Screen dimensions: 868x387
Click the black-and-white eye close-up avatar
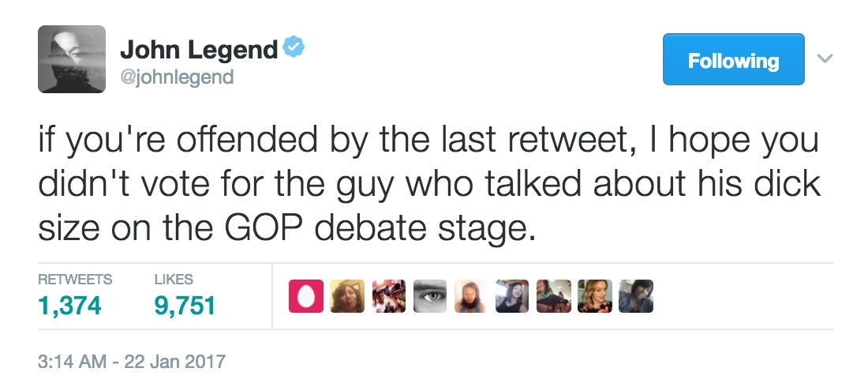click(429, 296)
